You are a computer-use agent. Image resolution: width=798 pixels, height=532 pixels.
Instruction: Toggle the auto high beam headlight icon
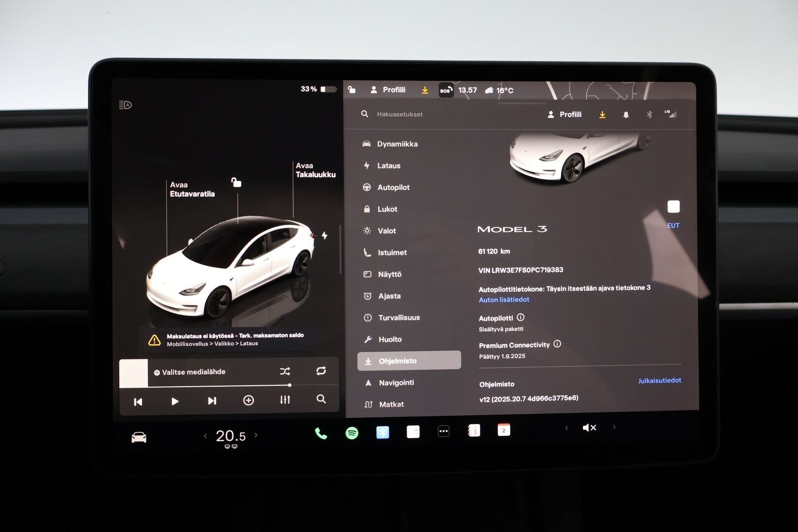point(125,105)
